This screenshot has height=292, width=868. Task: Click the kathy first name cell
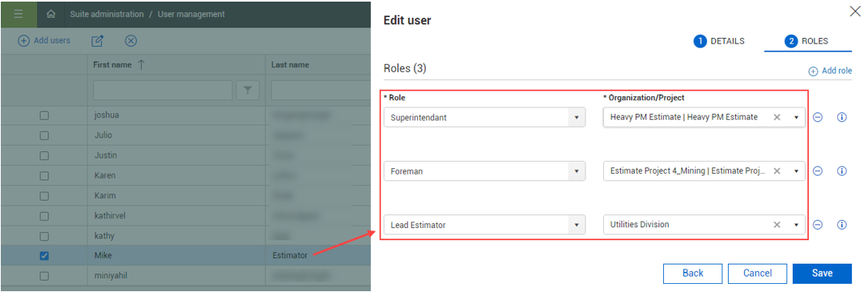(x=176, y=235)
